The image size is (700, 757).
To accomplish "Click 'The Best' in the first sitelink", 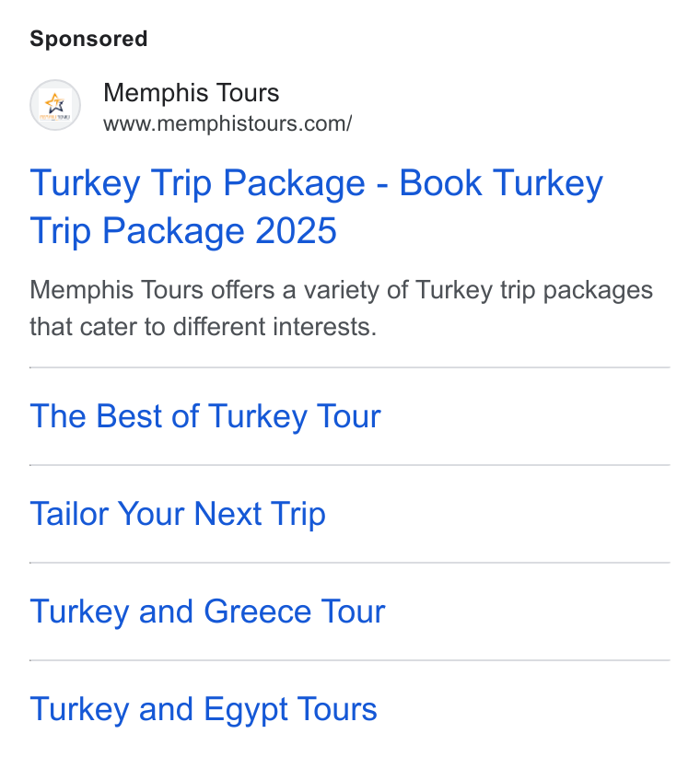I will [x=96, y=415].
